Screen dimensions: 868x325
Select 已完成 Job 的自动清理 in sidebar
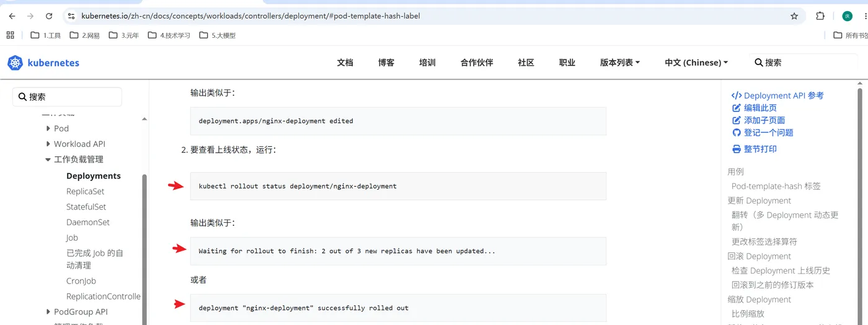tap(95, 259)
